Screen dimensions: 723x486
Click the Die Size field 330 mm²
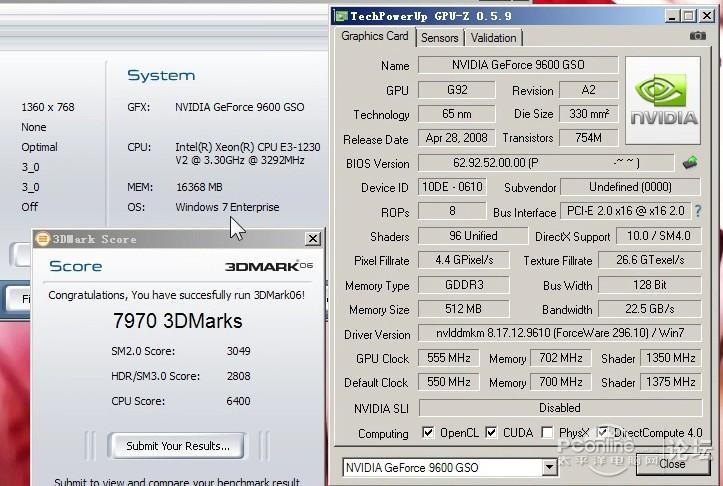click(x=588, y=113)
